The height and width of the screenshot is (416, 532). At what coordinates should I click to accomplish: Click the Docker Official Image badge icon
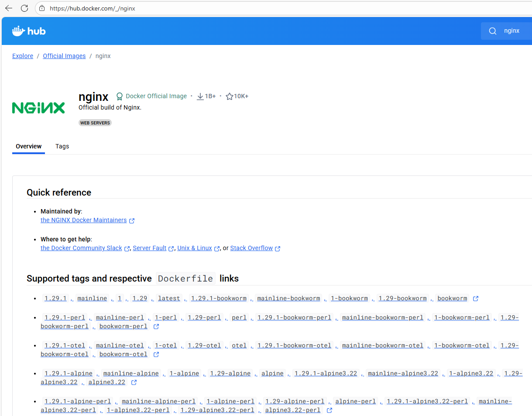tap(119, 96)
